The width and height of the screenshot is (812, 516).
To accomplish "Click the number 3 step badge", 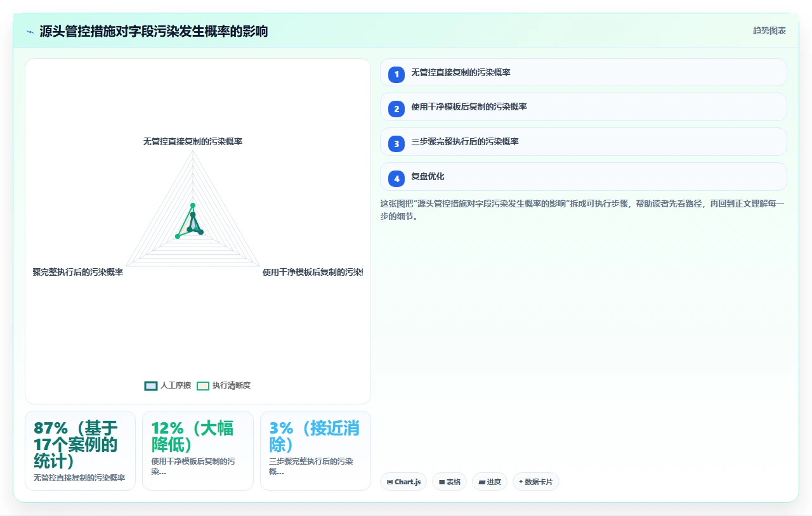I will point(396,144).
